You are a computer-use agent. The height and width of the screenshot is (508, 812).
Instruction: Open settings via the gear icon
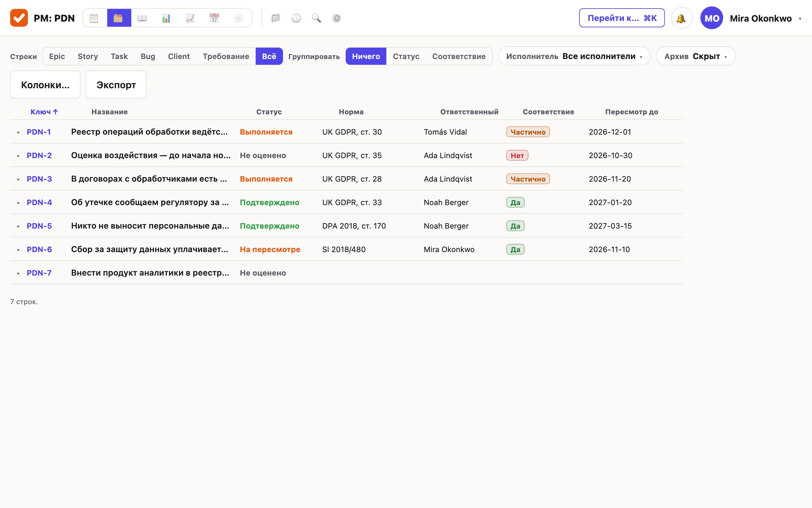tap(337, 18)
